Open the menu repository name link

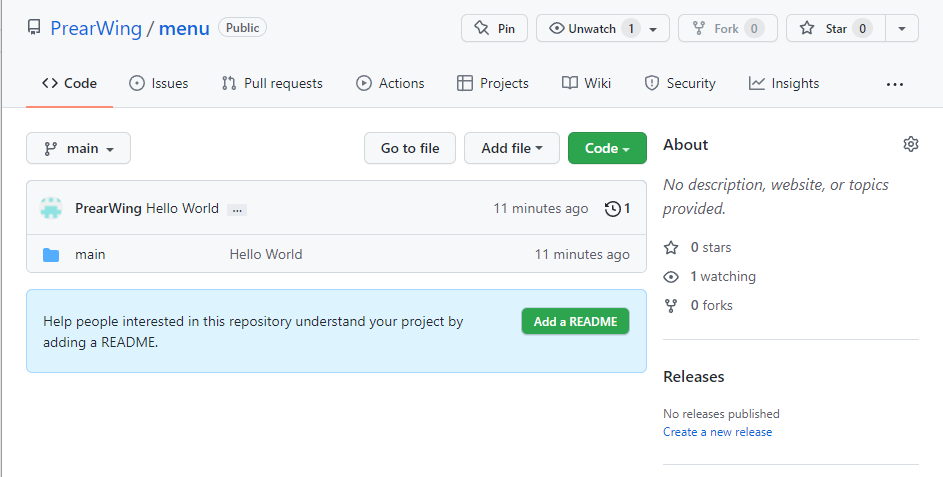pyautogui.click(x=184, y=28)
